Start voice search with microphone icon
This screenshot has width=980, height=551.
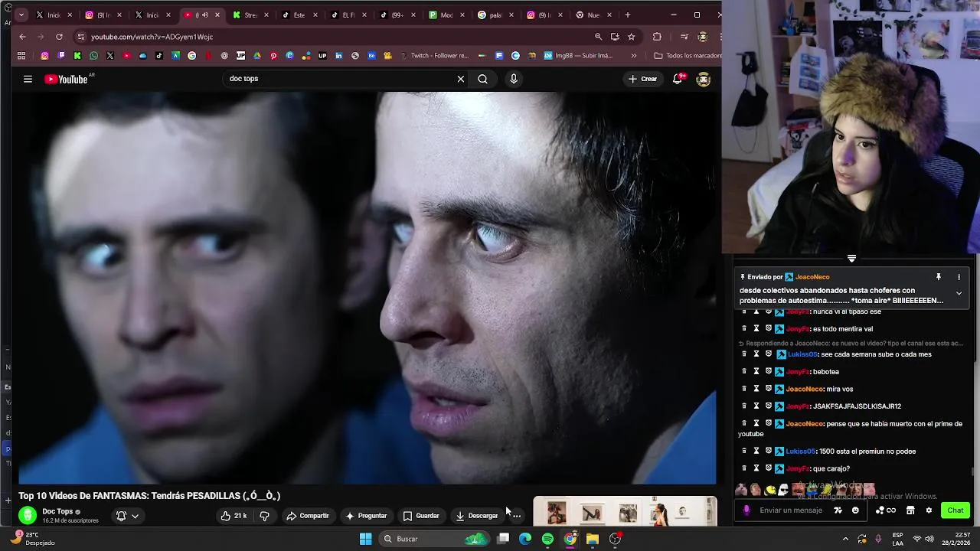(x=514, y=79)
